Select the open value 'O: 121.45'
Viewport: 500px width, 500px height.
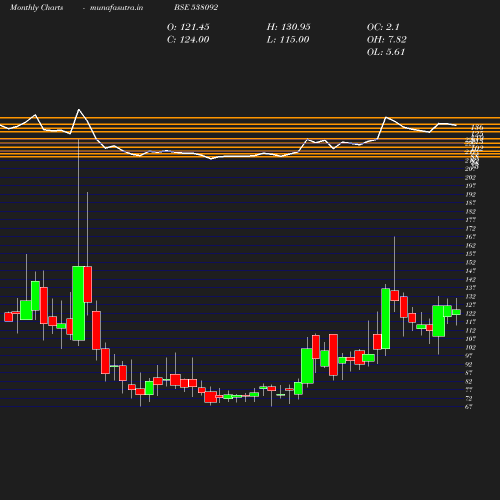pyautogui.click(x=188, y=27)
